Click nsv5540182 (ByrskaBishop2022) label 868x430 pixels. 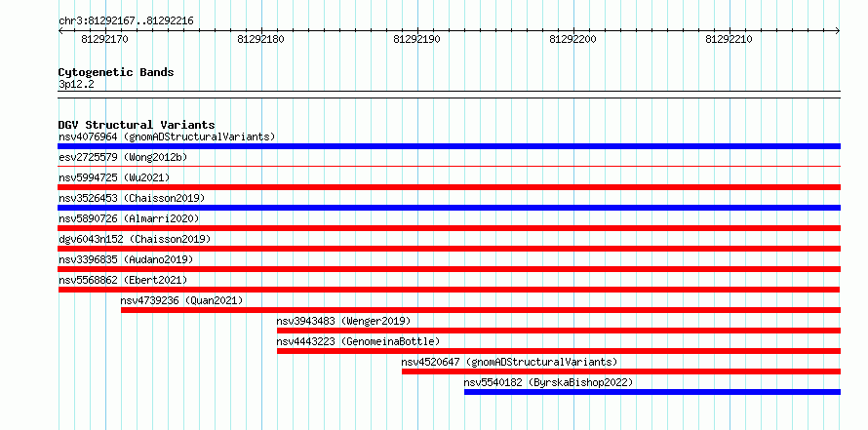click(548, 382)
